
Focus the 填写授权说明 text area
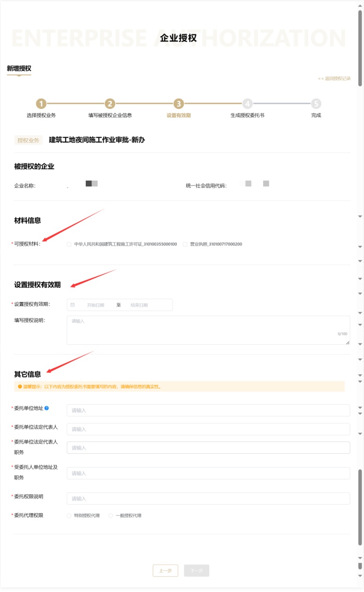click(x=208, y=330)
